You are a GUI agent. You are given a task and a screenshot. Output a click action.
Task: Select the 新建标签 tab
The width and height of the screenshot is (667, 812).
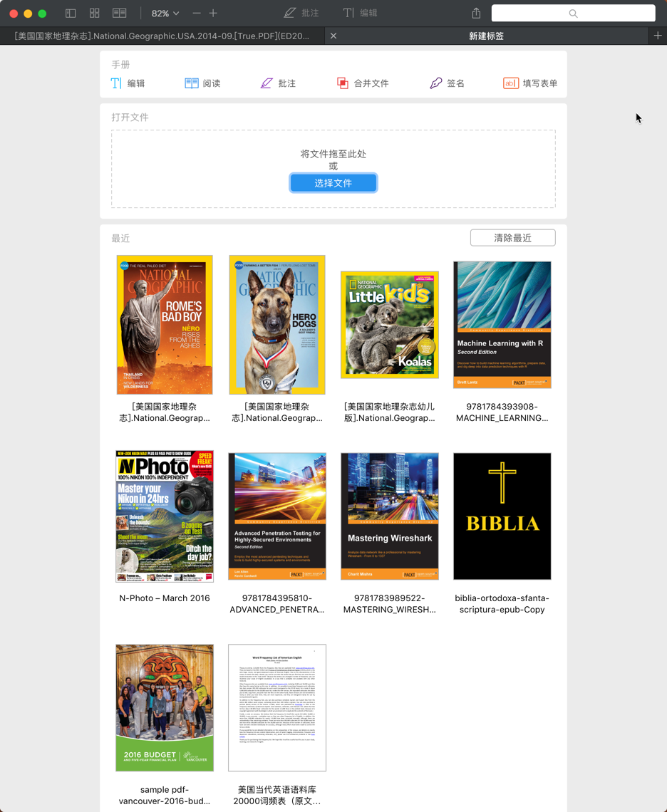pos(486,36)
